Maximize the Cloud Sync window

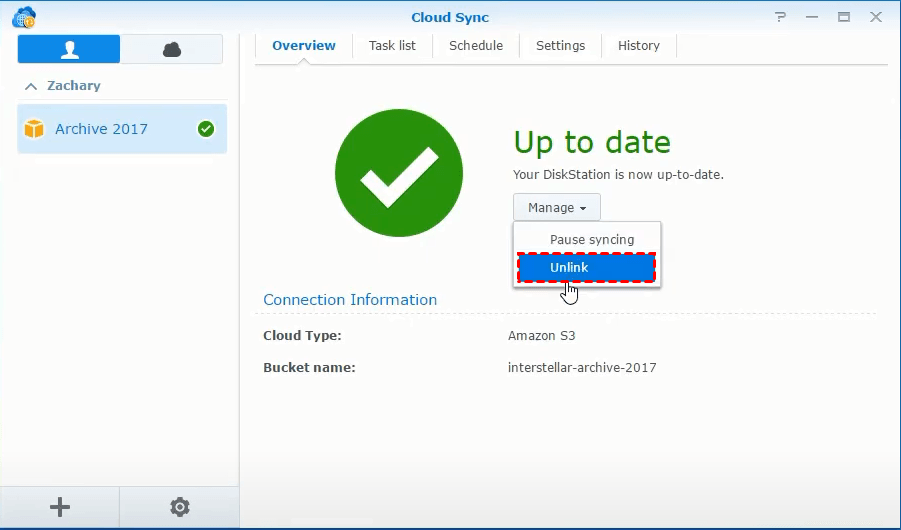coord(844,17)
